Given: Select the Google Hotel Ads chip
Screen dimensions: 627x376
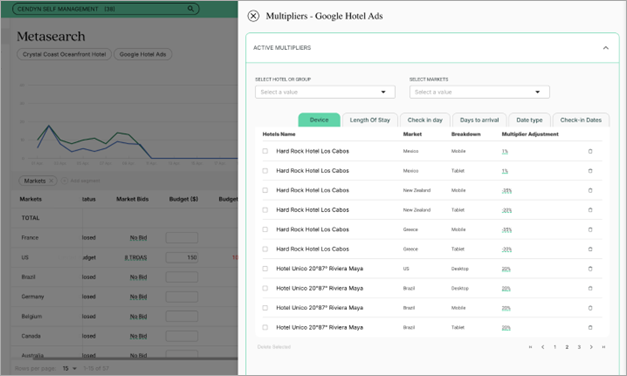Looking at the screenshot, I should (x=143, y=54).
